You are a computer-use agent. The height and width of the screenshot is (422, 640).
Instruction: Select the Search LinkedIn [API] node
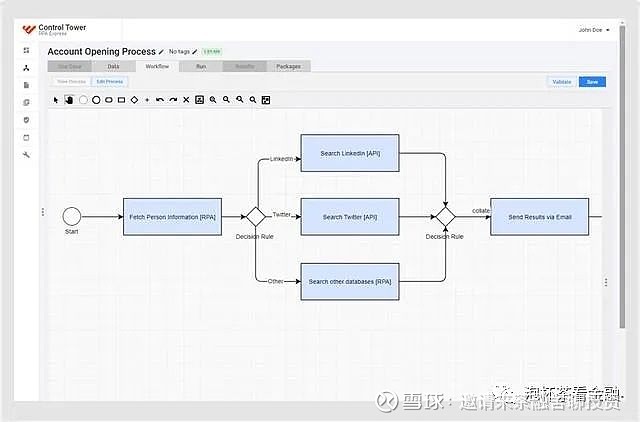point(350,153)
